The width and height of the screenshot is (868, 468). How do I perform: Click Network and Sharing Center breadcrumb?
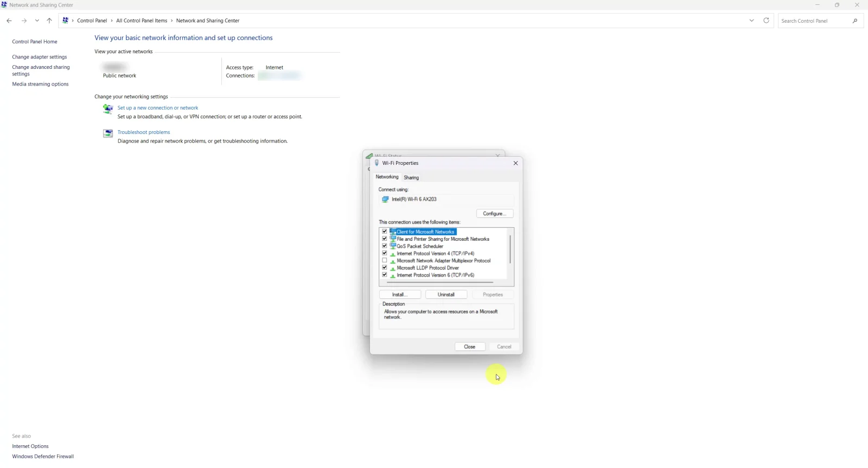pos(208,21)
